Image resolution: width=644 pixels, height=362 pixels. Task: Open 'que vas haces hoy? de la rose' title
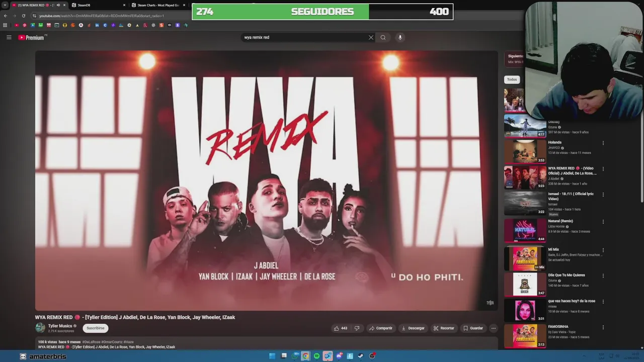(x=572, y=301)
